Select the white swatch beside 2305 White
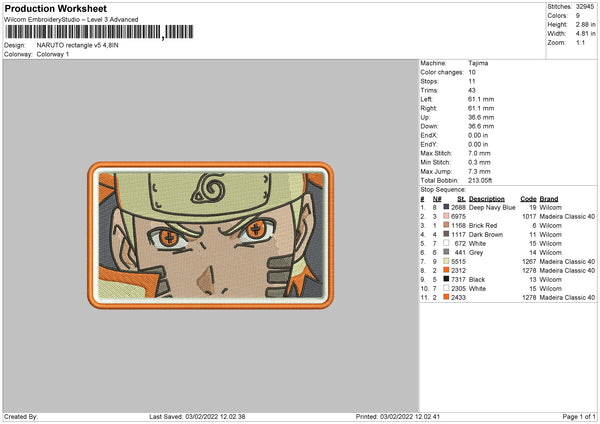 (x=446, y=288)
